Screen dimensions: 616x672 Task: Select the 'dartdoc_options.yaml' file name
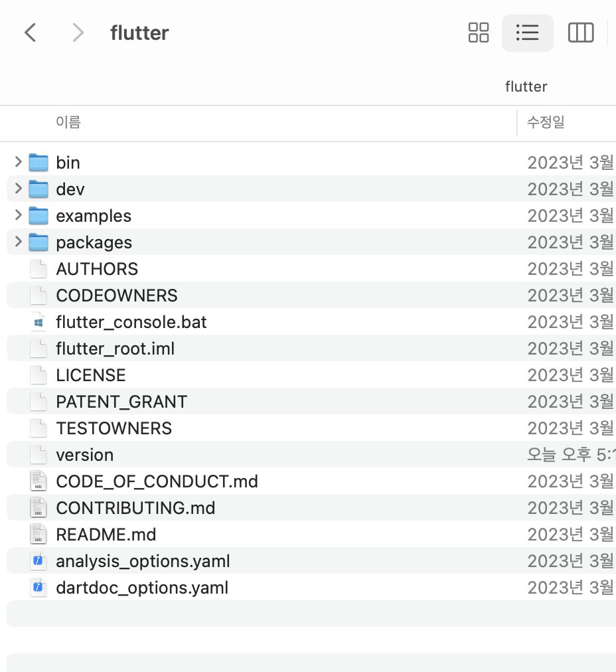[x=142, y=588]
